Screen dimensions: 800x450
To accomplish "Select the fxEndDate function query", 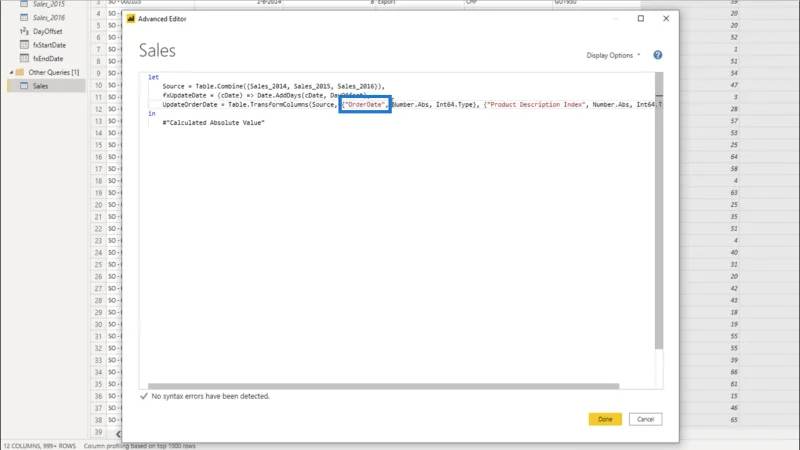I will [x=46, y=59].
